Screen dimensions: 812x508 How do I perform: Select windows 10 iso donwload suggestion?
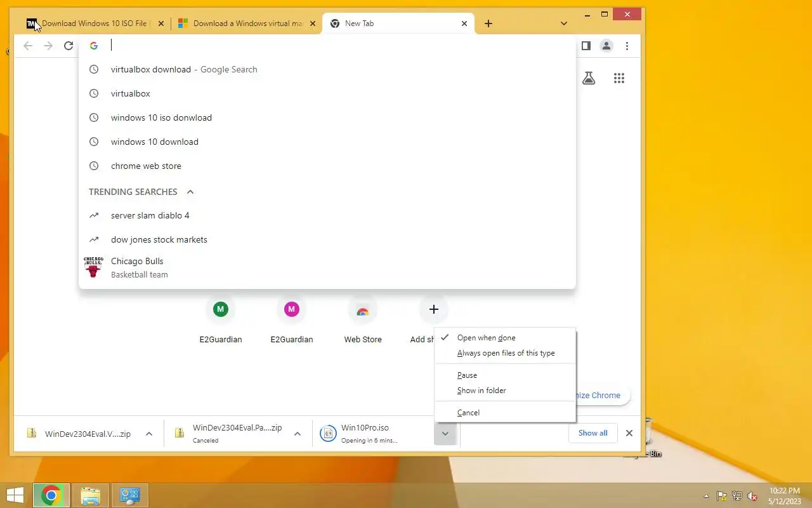(x=327, y=118)
